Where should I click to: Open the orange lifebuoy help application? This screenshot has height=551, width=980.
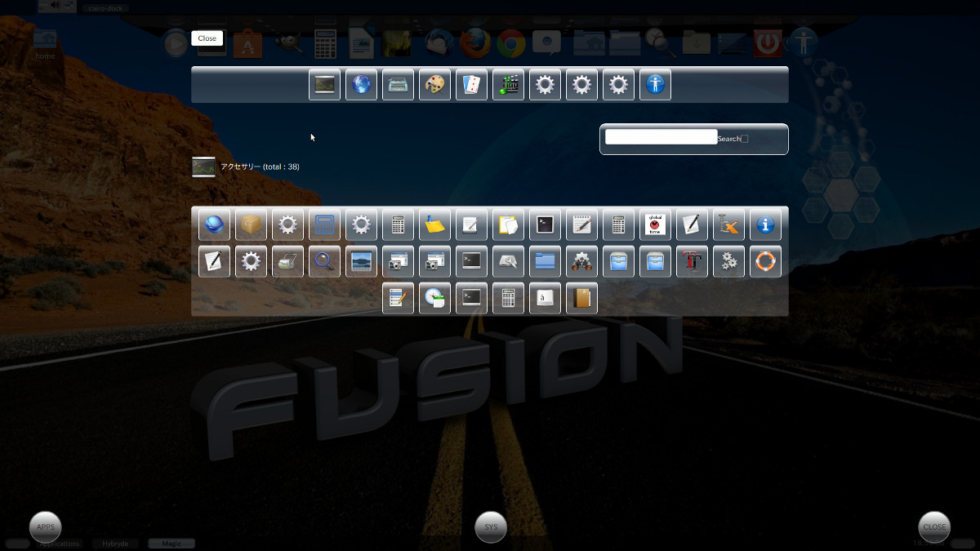(x=765, y=261)
